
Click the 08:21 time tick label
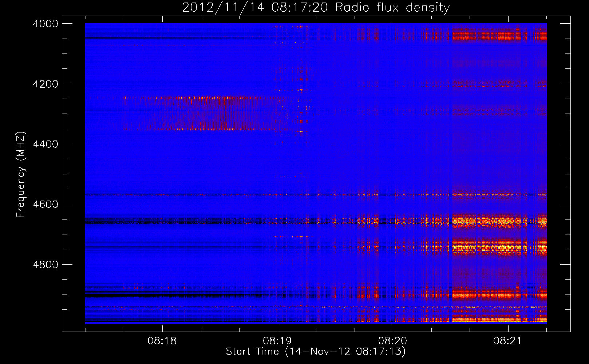pos(507,341)
